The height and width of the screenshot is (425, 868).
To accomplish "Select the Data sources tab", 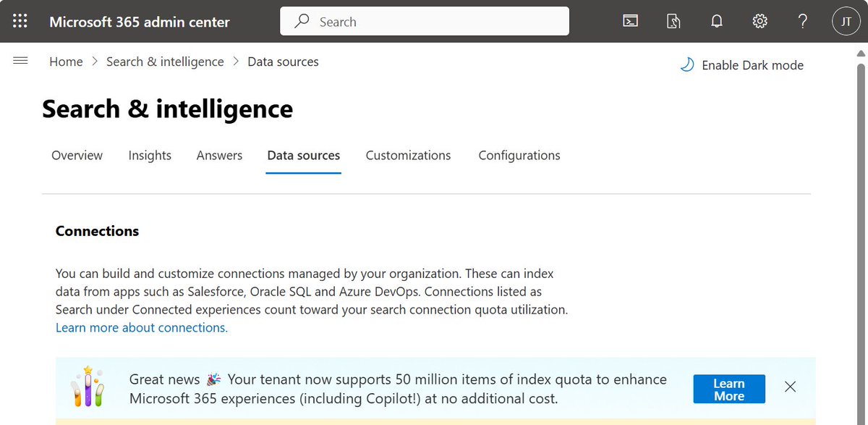I will click(x=303, y=155).
